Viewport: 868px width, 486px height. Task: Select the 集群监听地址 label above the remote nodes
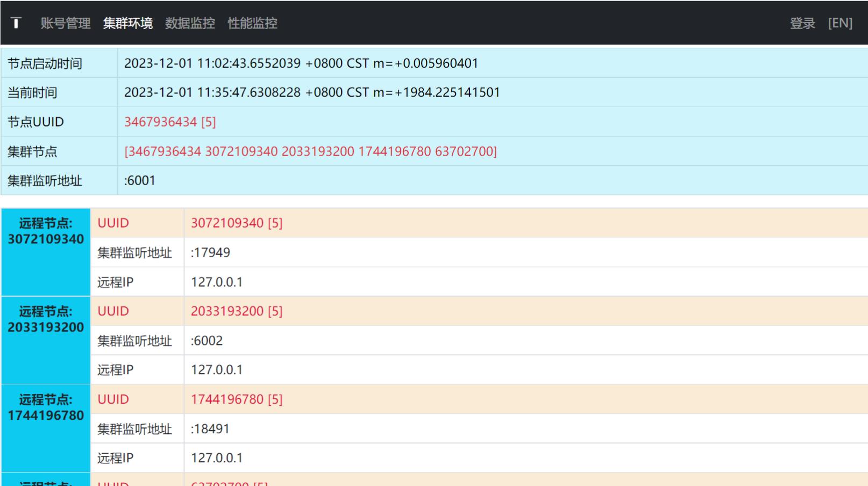[x=59, y=181]
